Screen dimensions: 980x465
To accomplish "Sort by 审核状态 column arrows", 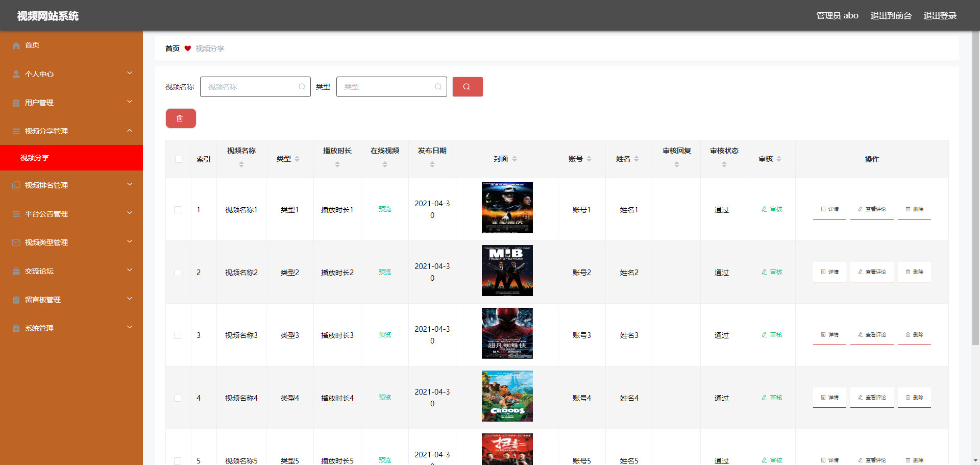I will click(x=724, y=164).
